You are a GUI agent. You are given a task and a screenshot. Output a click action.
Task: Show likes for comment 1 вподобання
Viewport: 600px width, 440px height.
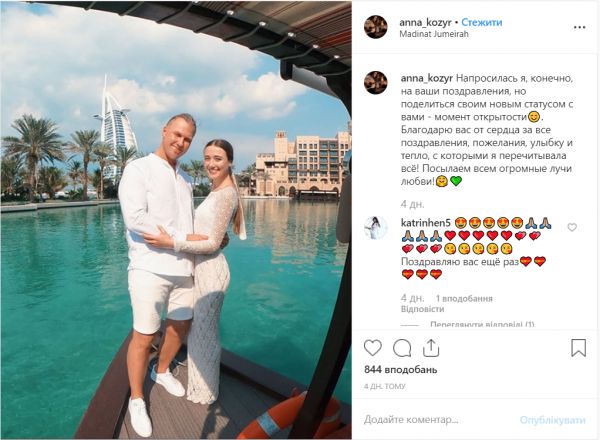464,298
